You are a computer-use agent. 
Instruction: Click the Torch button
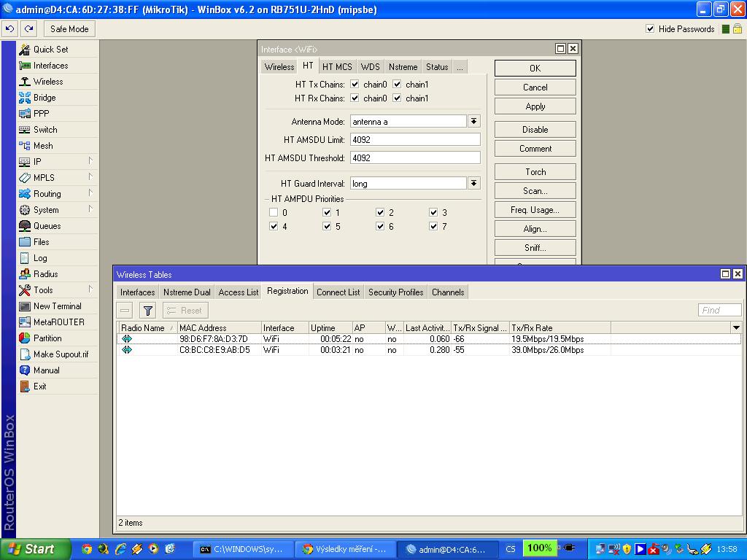point(535,172)
